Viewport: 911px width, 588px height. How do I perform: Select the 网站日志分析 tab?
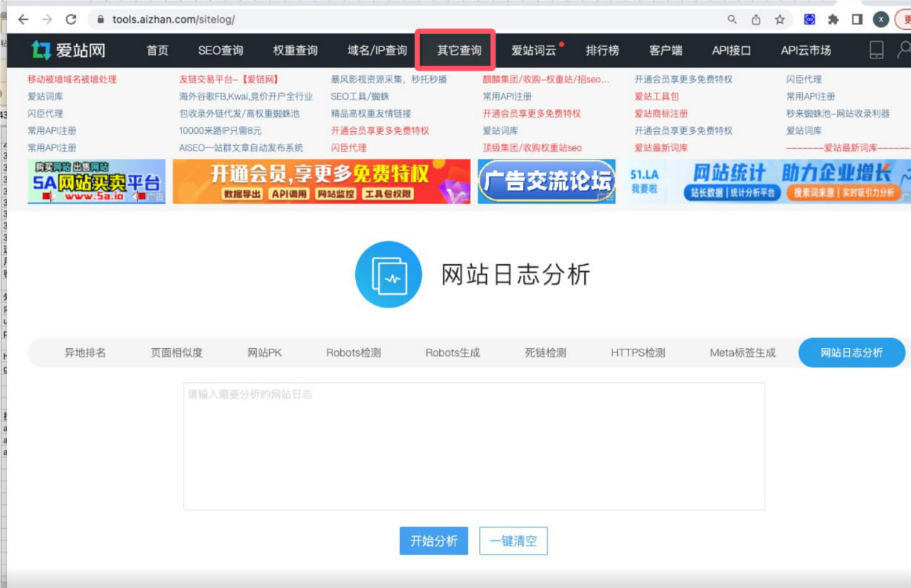[852, 352]
